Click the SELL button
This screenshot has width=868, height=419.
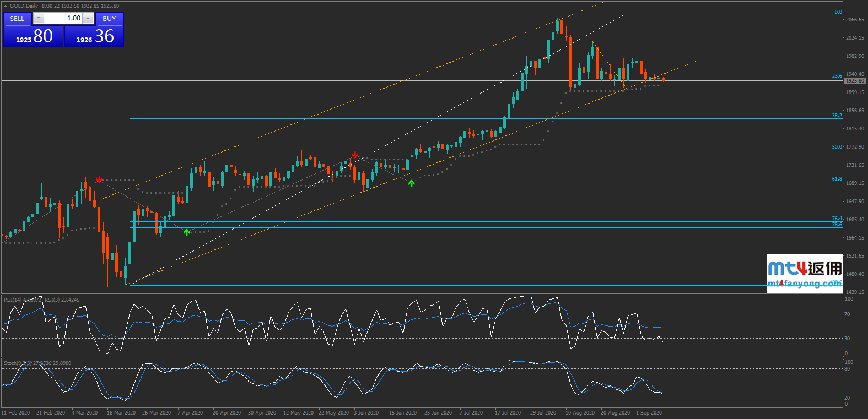(17, 19)
